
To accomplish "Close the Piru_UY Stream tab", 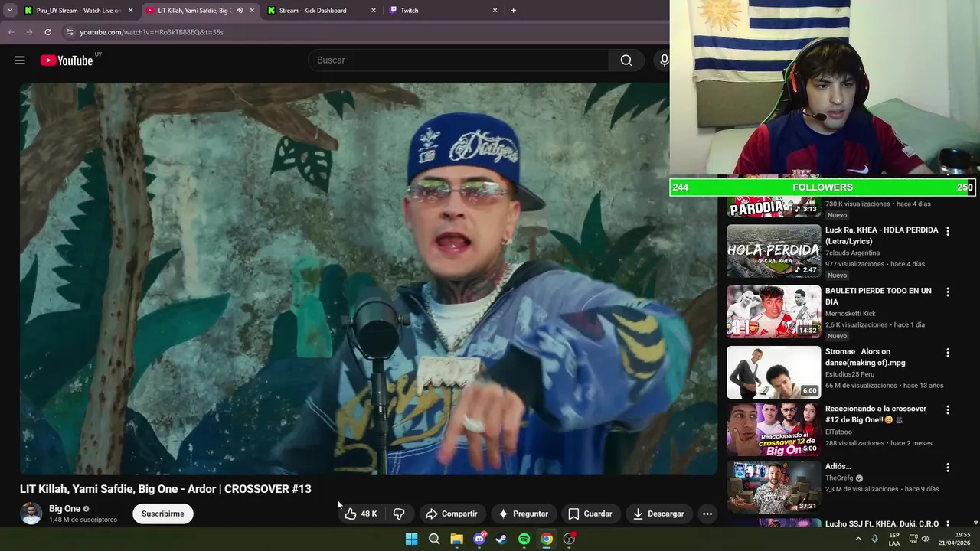I will click(x=130, y=11).
